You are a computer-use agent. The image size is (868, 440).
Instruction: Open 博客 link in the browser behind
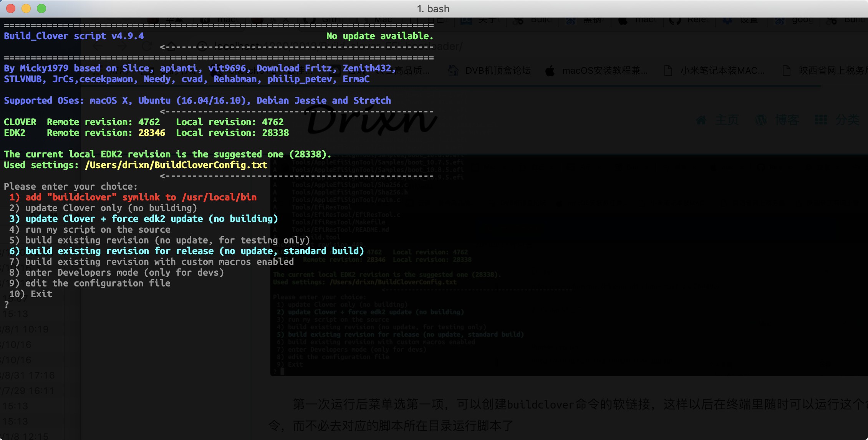point(787,120)
